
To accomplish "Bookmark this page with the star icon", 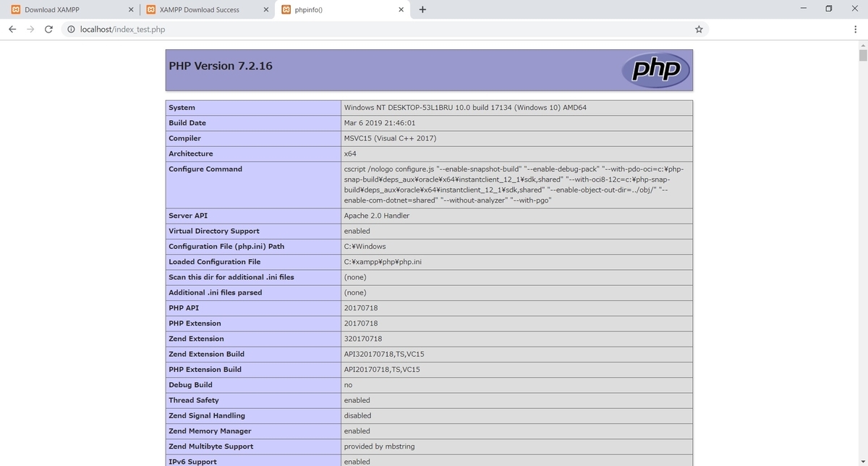I will pyautogui.click(x=699, y=29).
